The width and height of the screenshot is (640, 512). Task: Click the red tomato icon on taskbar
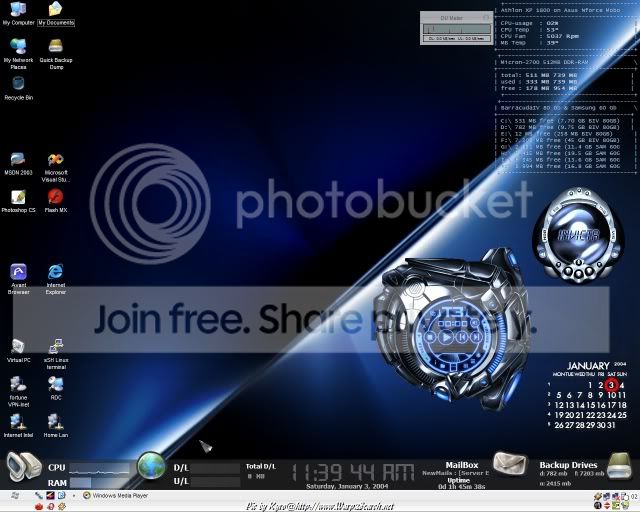(39, 506)
